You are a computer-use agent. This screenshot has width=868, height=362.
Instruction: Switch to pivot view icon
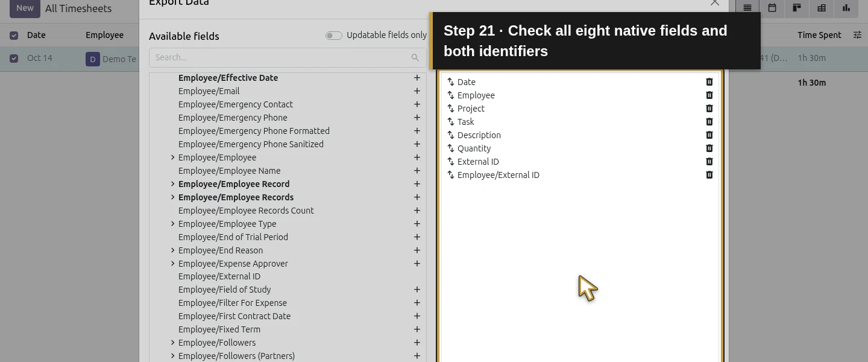pos(822,8)
